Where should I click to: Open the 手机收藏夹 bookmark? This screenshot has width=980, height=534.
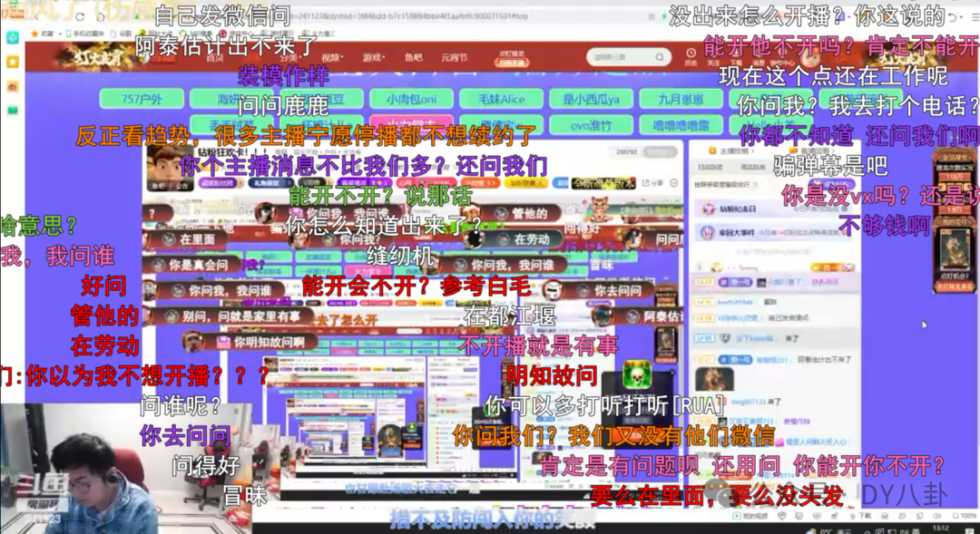pos(85,34)
